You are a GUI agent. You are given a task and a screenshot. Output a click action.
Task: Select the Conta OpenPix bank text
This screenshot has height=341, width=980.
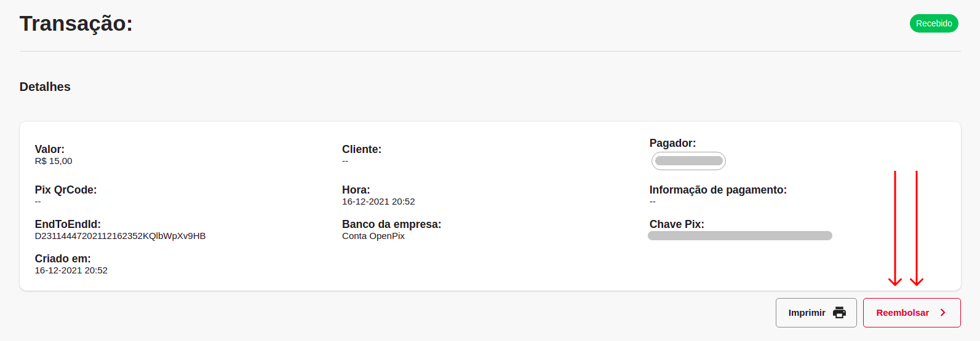pyautogui.click(x=373, y=236)
